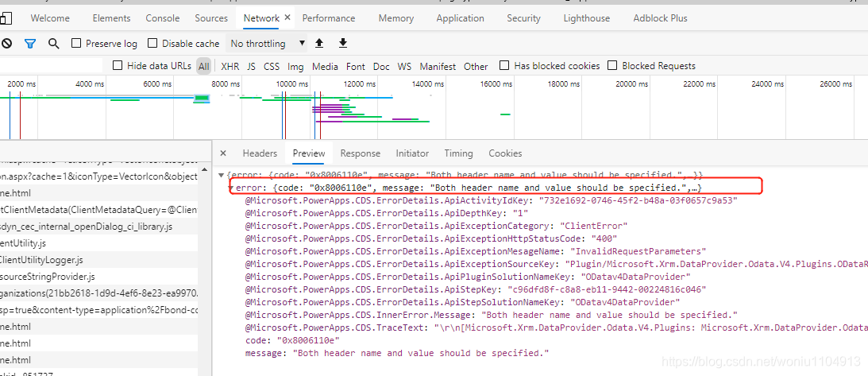
Task: Select the ClientUtilityLogger.js request
Action: coord(98,260)
